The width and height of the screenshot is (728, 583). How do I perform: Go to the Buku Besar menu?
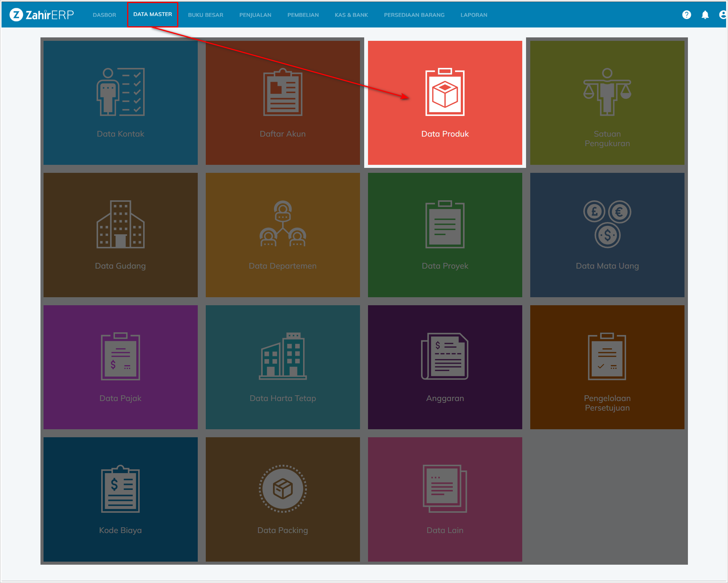click(x=205, y=15)
